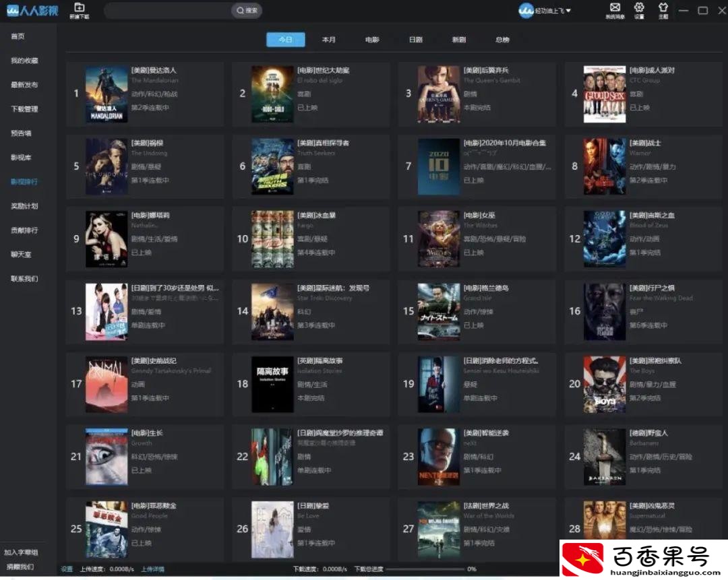Open 影视库 in sidebar

click(21, 158)
